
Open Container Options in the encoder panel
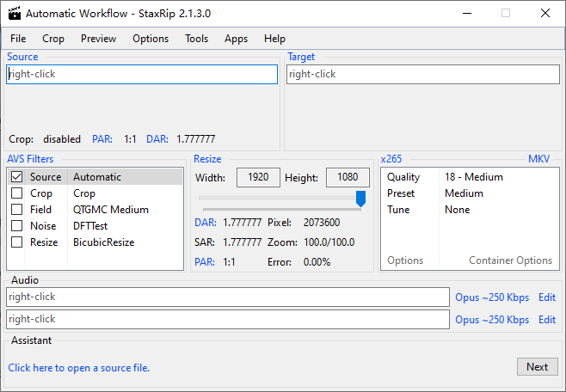click(x=510, y=260)
